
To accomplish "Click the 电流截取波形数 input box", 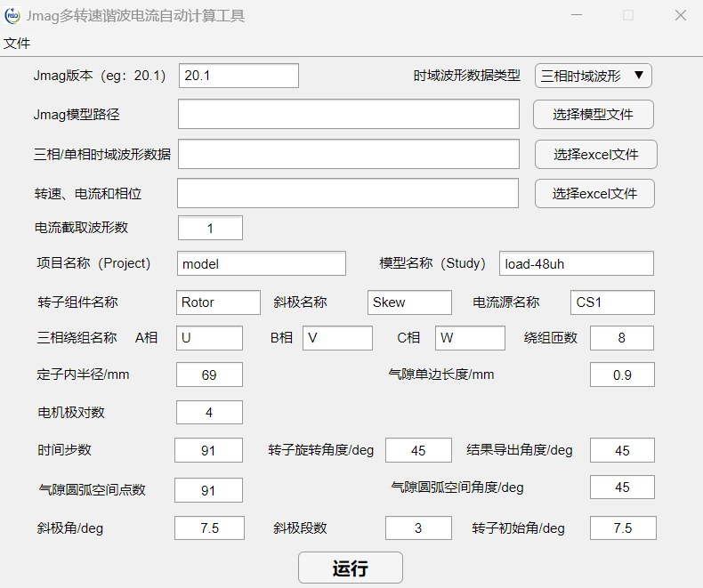I will (x=210, y=228).
